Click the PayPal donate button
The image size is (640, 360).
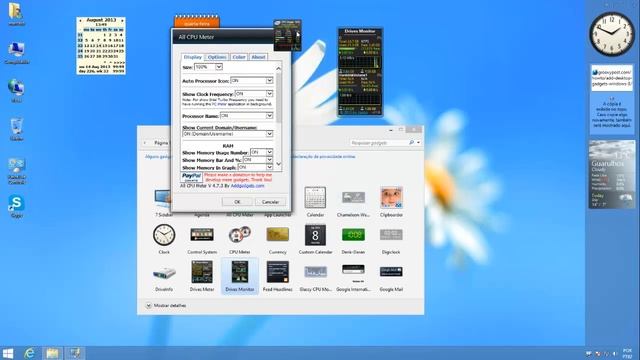pos(191,177)
